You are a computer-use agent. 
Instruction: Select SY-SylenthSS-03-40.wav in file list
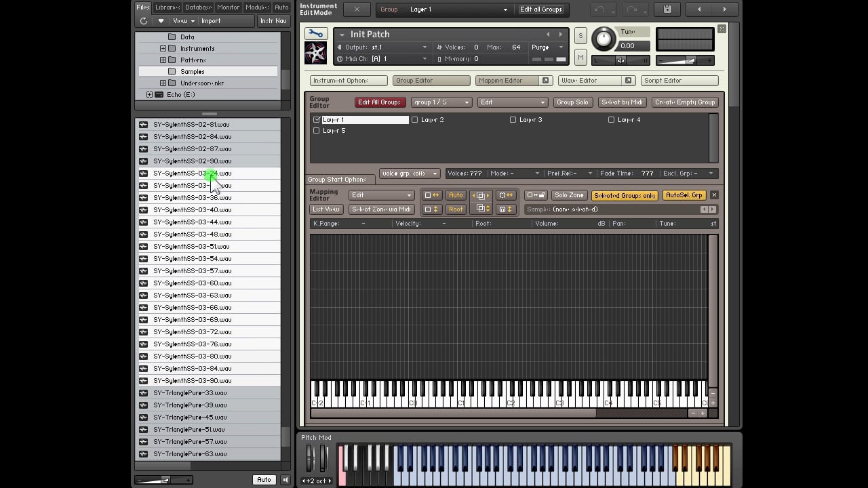pos(209,210)
